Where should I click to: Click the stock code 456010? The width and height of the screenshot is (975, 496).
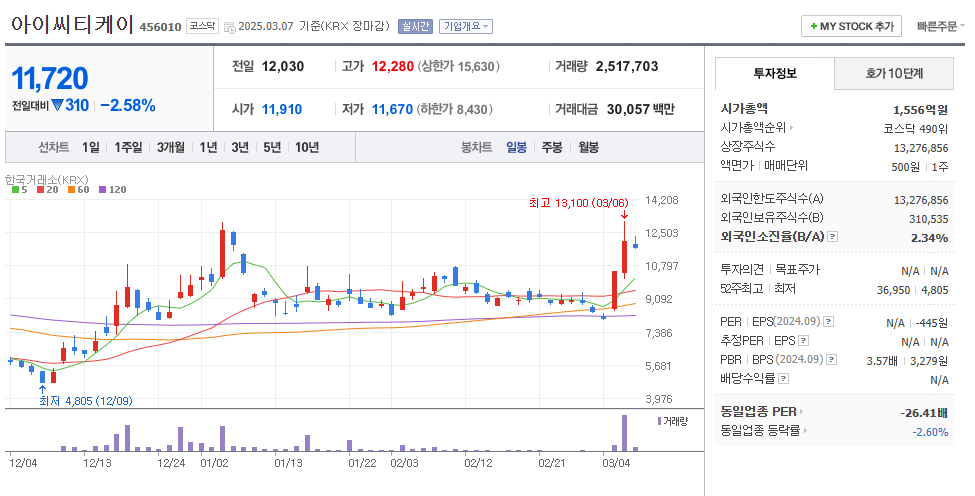tap(160, 27)
